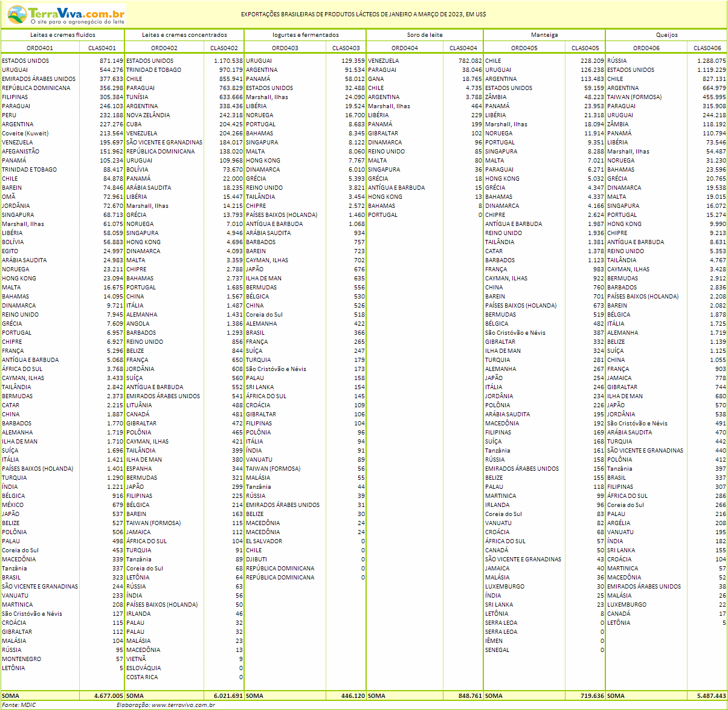Click the Queijos category header
This screenshot has height=710, width=728.
coord(666,35)
